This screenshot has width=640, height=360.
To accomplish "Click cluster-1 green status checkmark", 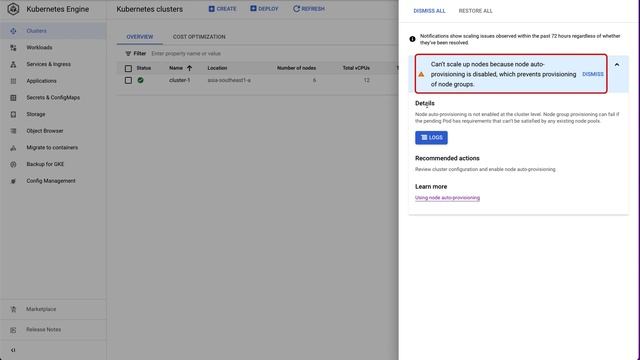I will [x=140, y=80].
